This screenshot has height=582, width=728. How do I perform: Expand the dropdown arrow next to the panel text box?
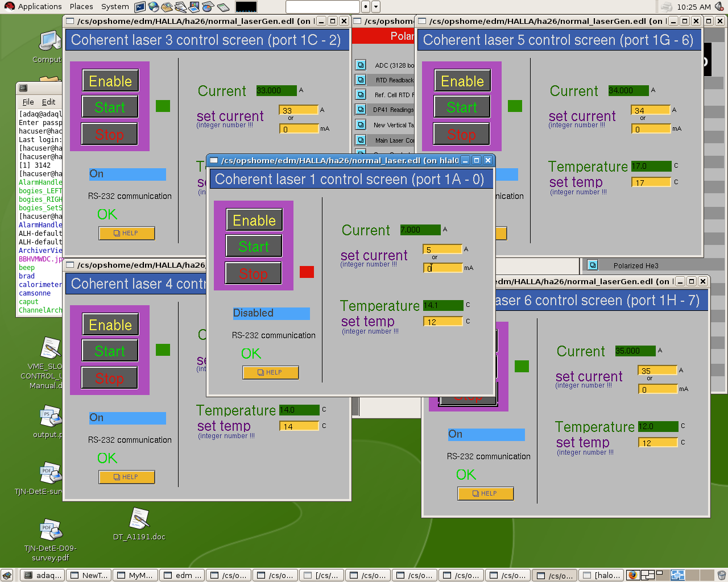tap(375, 7)
